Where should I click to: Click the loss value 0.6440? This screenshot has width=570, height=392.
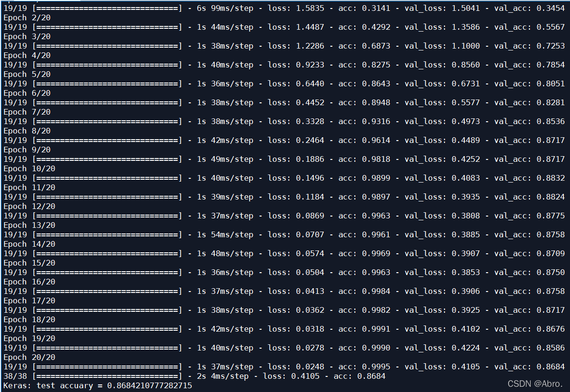click(310, 83)
